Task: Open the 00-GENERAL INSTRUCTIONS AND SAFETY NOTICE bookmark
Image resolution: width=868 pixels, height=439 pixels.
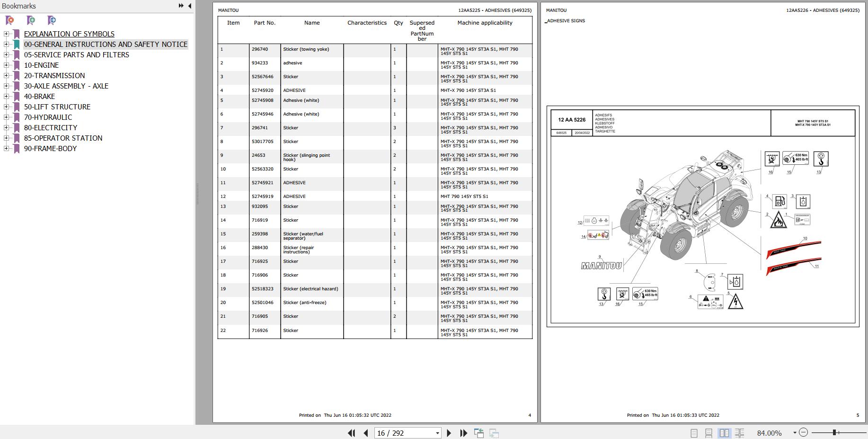Action: pyautogui.click(x=106, y=45)
